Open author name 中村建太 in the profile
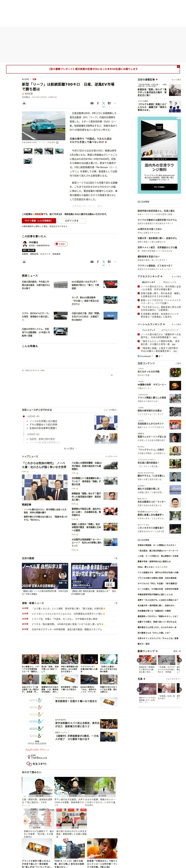Screen dimensions: 186x868 [33, 243]
